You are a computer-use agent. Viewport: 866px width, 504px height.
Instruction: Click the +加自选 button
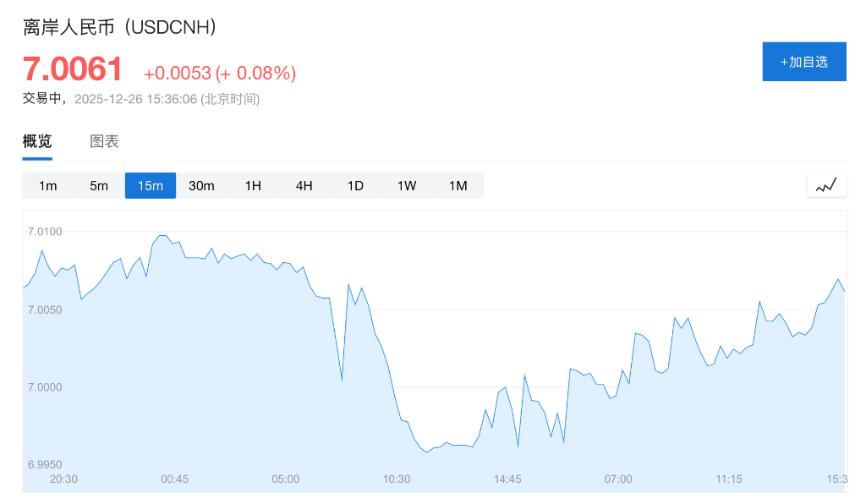pyautogui.click(x=804, y=62)
